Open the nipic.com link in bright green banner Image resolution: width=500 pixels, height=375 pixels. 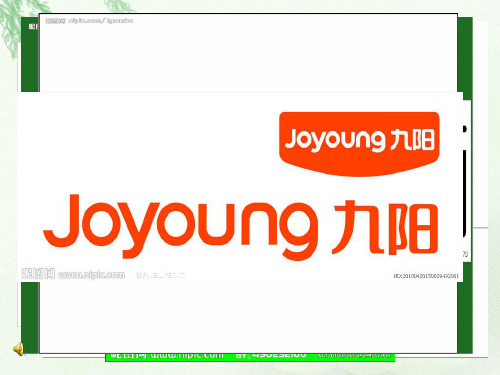click(x=187, y=355)
